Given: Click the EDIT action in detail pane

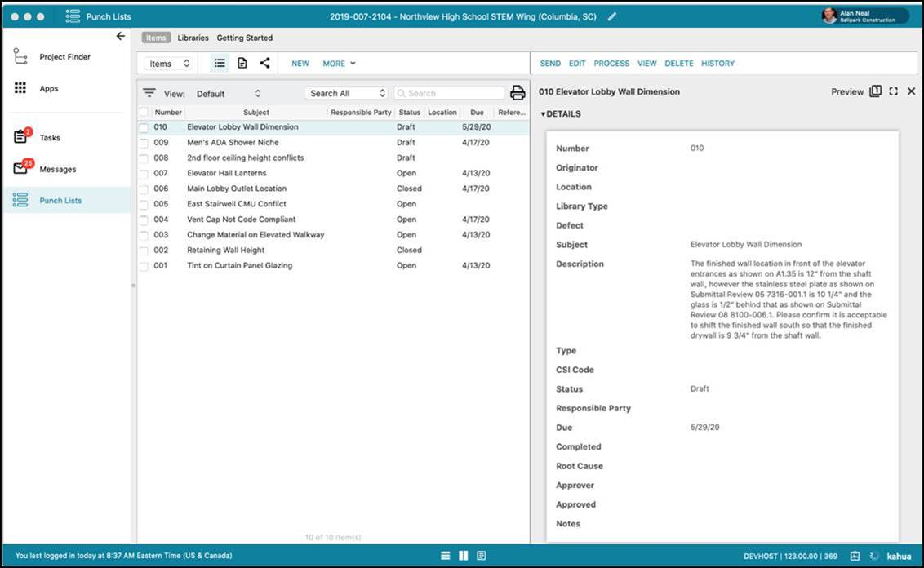Looking at the screenshot, I should 577,63.
